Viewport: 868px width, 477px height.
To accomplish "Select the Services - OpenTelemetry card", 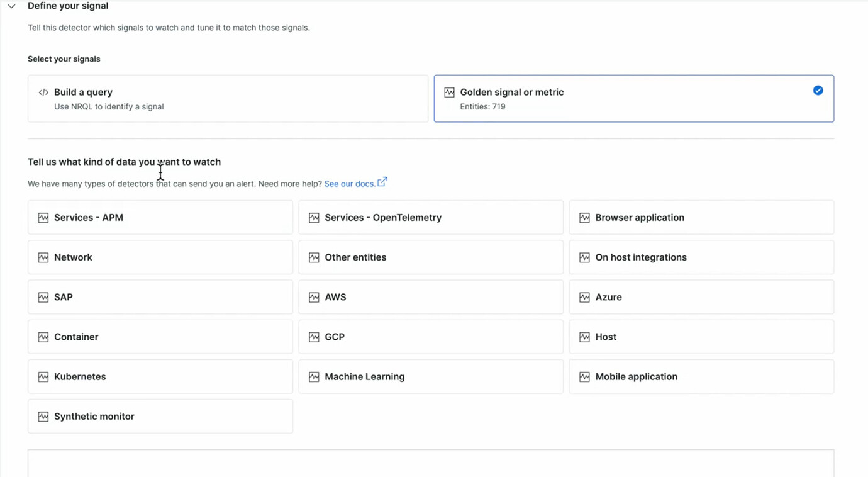I will coord(430,216).
